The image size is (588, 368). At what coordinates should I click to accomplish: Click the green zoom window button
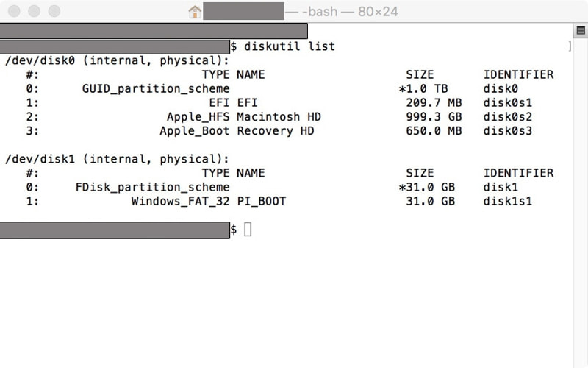tap(54, 11)
